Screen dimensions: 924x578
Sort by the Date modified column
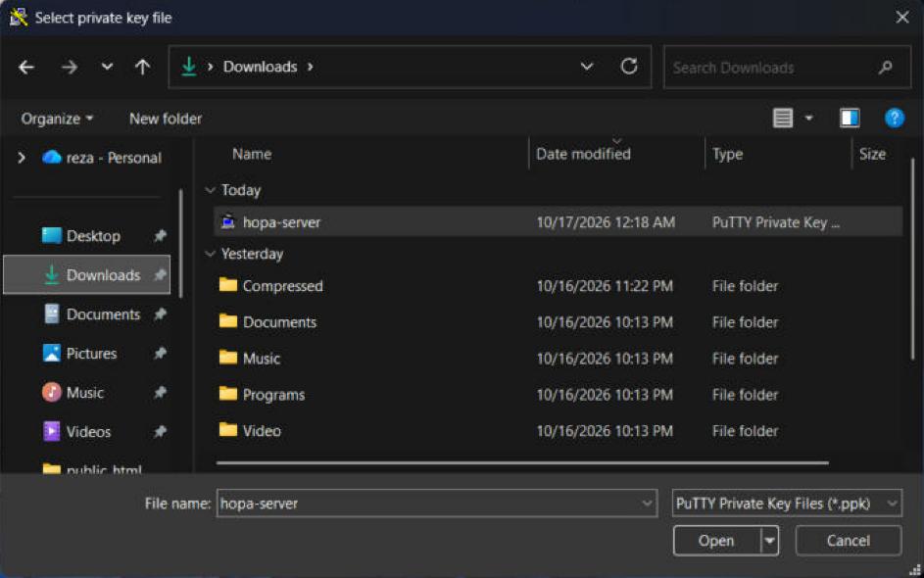click(x=583, y=155)
